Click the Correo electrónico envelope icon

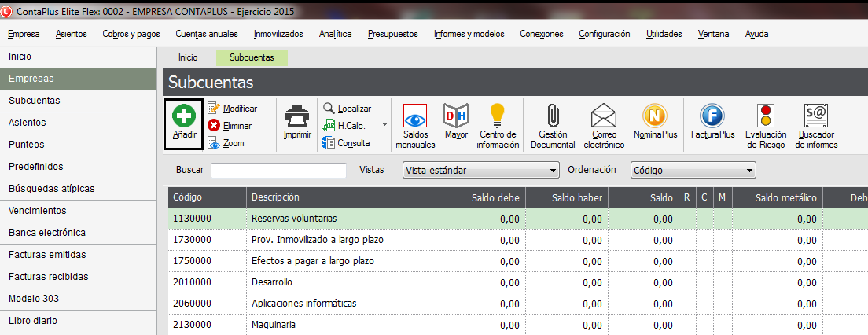coord(604,116)
